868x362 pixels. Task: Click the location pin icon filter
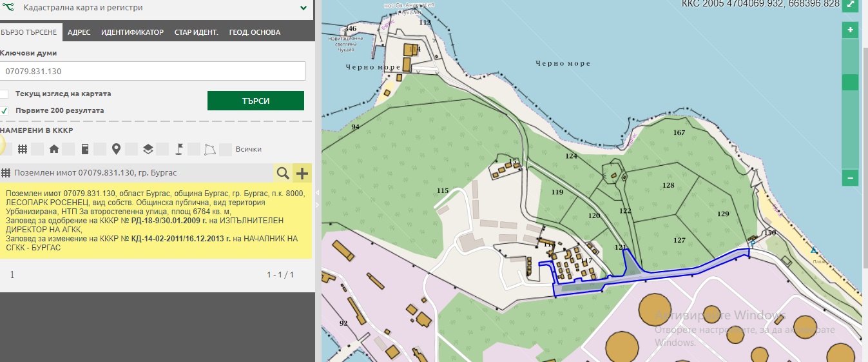pyautogui.click(x=116, y=149)
